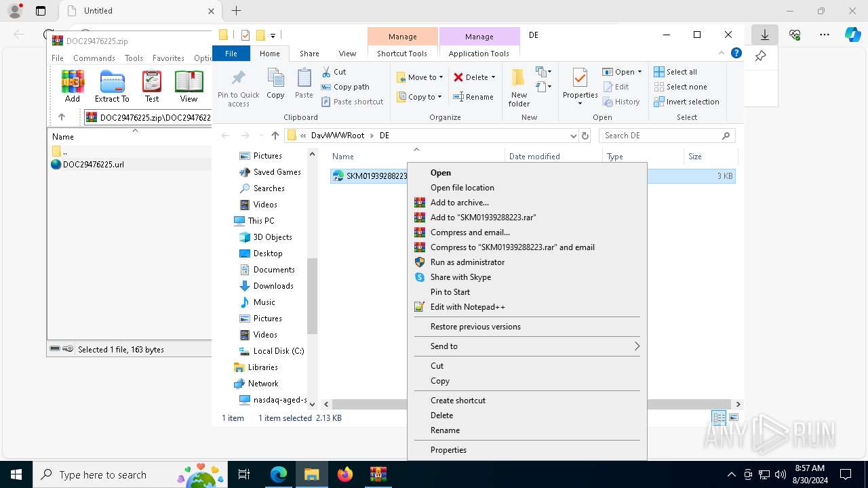Open WinRAR Favorites menu

coord(168,58)
